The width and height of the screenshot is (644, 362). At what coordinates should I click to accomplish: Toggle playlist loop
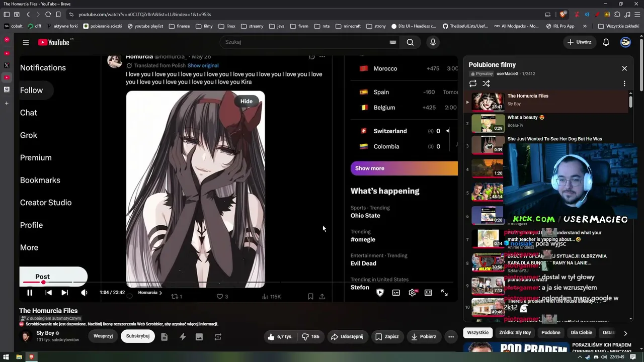[473, 83]
